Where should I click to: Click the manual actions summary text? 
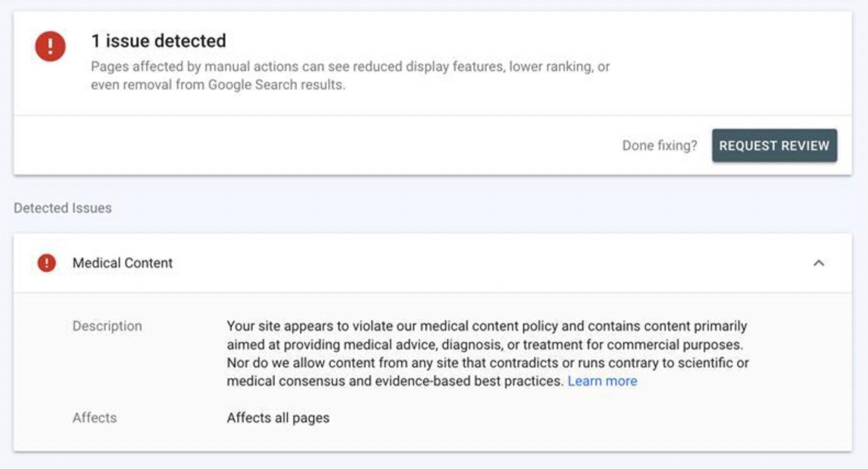[350, 66]
